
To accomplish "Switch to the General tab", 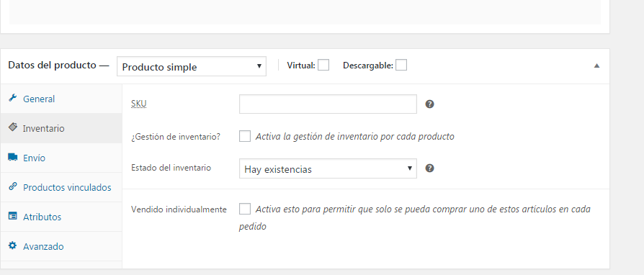I will [x=61, y=99].
